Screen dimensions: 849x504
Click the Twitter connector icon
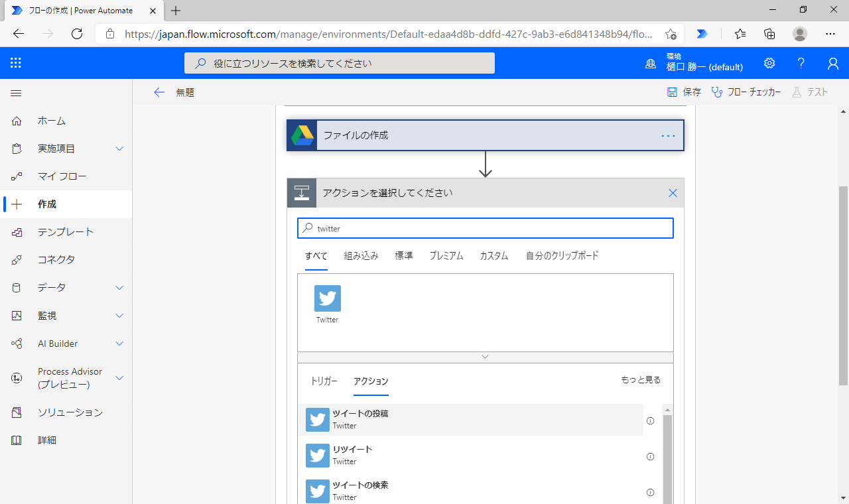point(328,298)
